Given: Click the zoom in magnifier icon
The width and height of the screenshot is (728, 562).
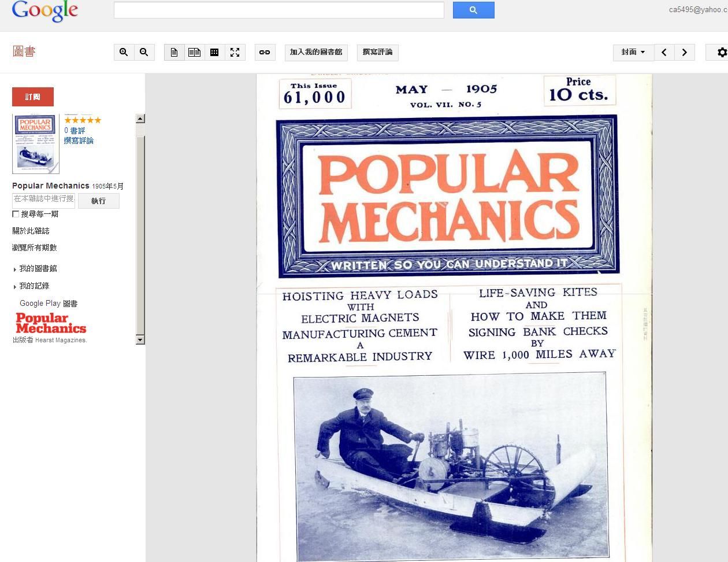Looking at the screenshot, I should point(124,52).
